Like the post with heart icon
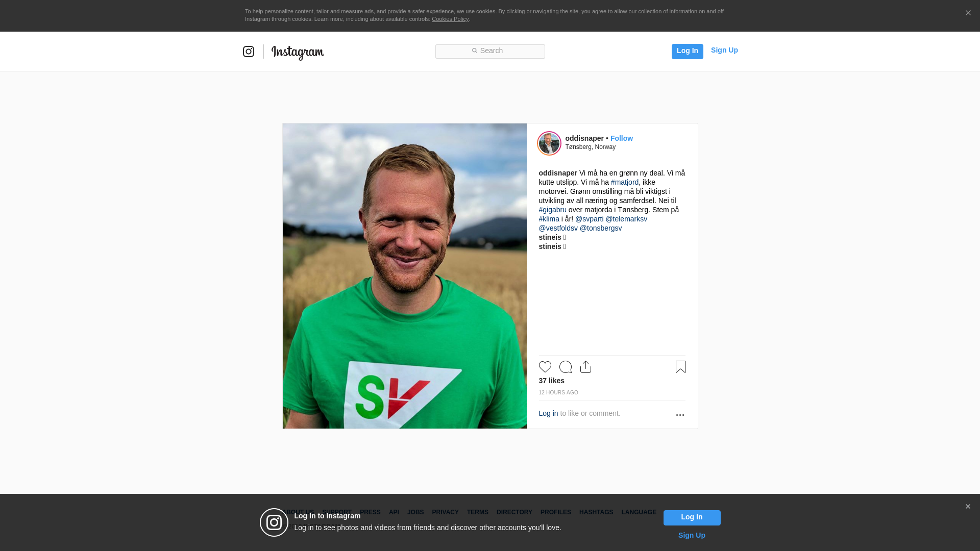 point(545,367)
